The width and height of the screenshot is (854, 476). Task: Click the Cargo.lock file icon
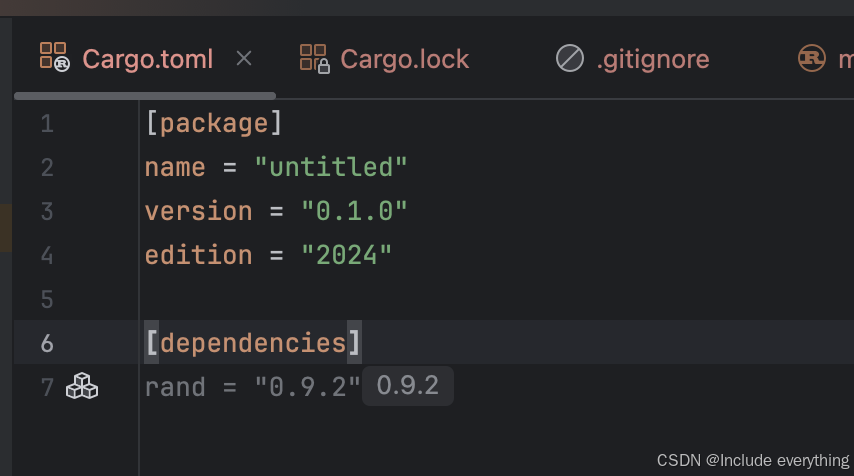coord(314,58)
